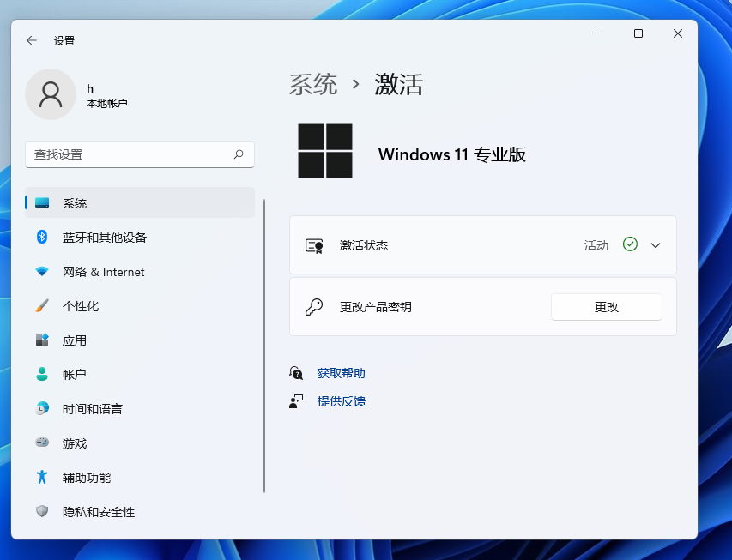Click the Wi-Fi network icon
The height and width of the screenshot is (560, 732).
(x=42, y=271)
